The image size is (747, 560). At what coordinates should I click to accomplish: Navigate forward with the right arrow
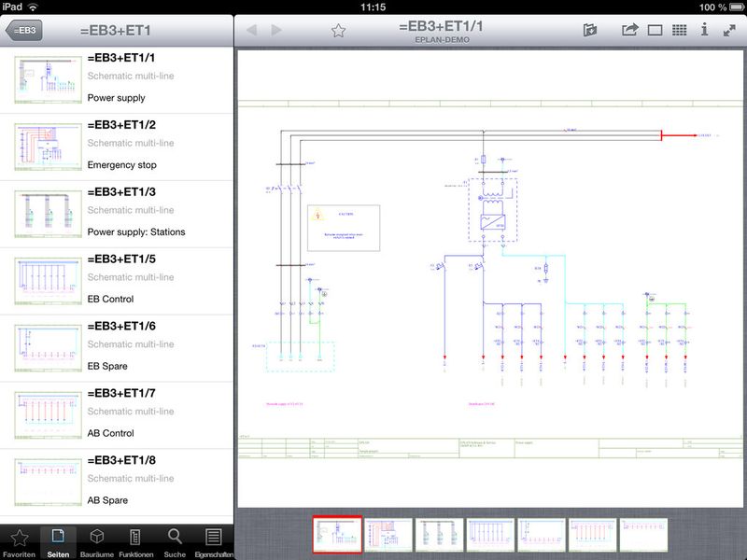(274, 27)
